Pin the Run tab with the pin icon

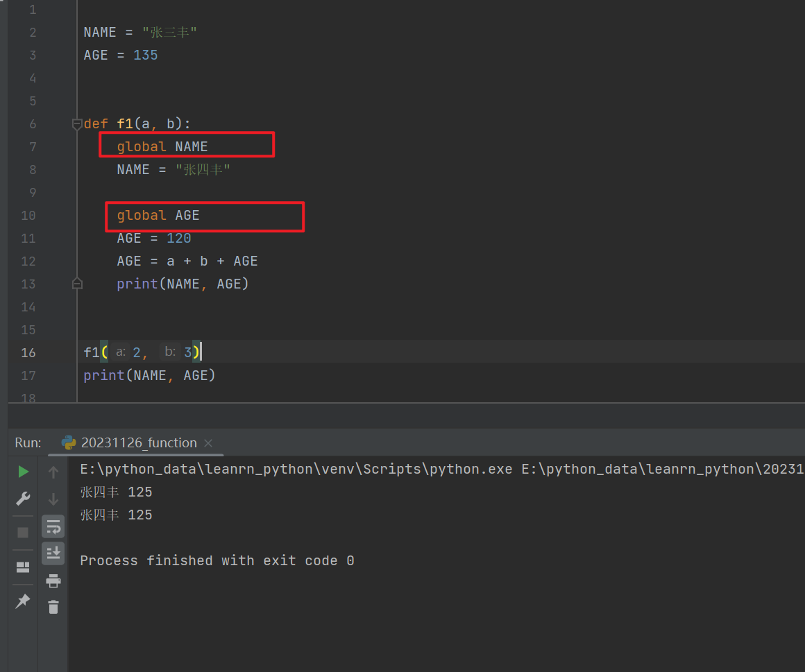point(23,601)
